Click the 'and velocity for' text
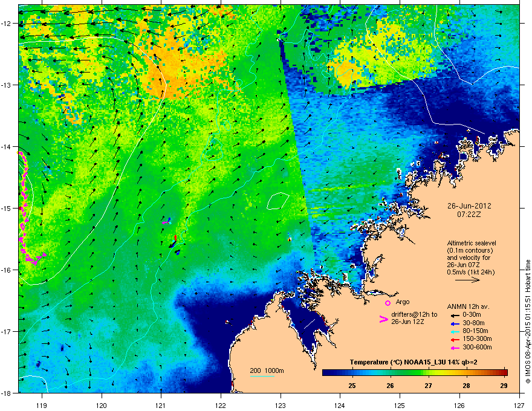532x411 pixels. (x=468, y=257)
